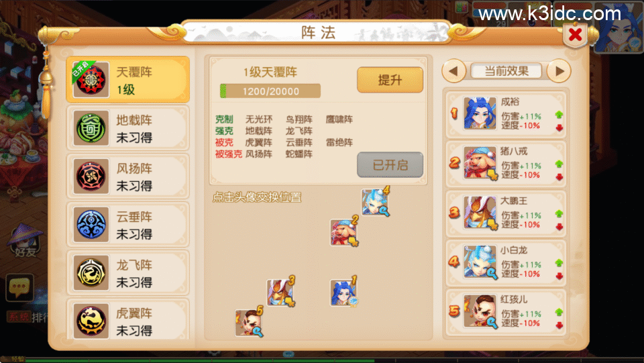Tap 大鹏王 avatar numbered 3 on grid

[280, 292]
